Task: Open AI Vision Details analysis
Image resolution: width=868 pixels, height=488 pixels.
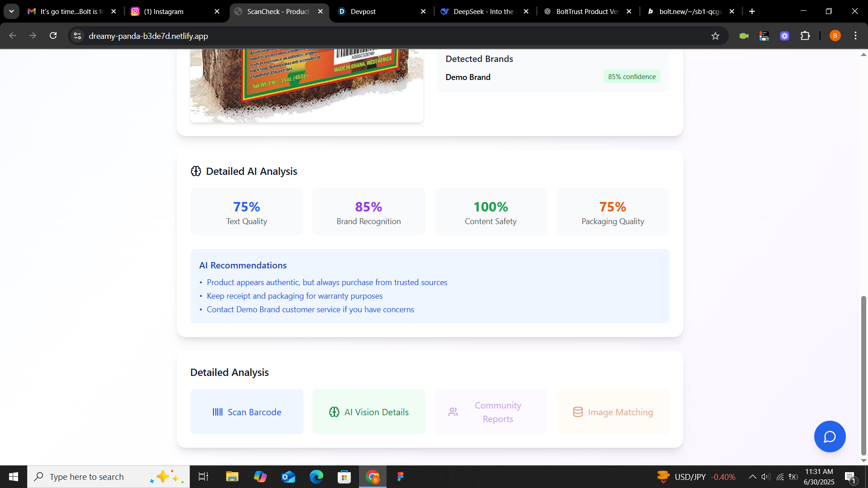Action: point(369,412)
